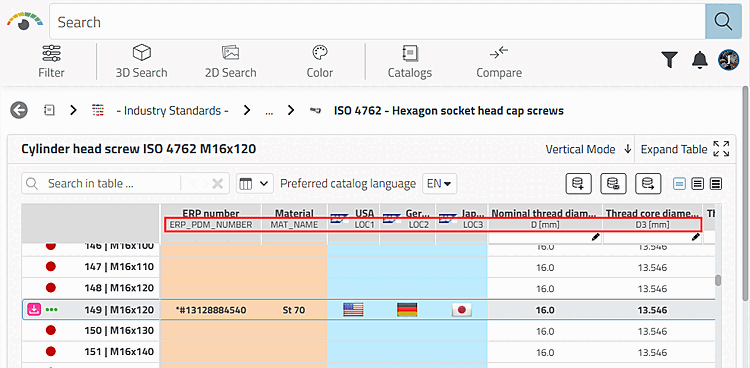The width and height of the screenshot is (750, 368).
Task: Click the middle database link icon
Action: click(613, 184)
